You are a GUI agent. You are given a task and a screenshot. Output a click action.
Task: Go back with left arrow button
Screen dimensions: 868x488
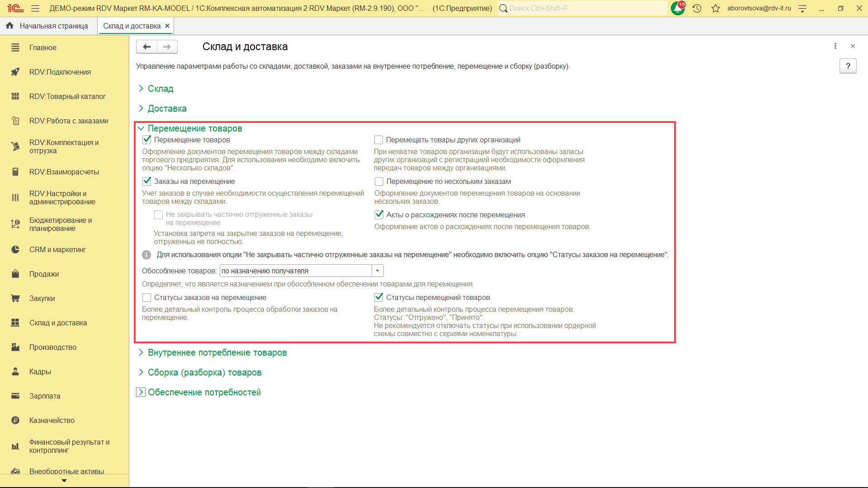coord(146,47)
